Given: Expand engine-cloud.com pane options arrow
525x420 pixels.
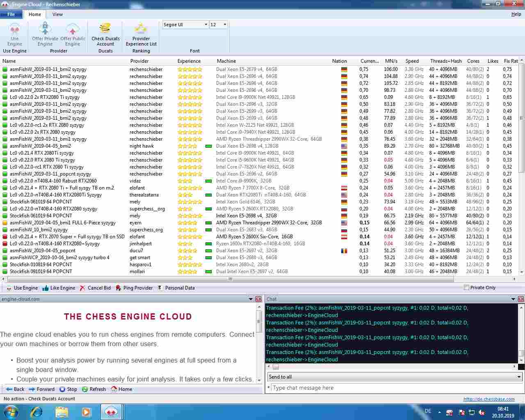Looking at the screenshot, I should click(x=251, y=299).
